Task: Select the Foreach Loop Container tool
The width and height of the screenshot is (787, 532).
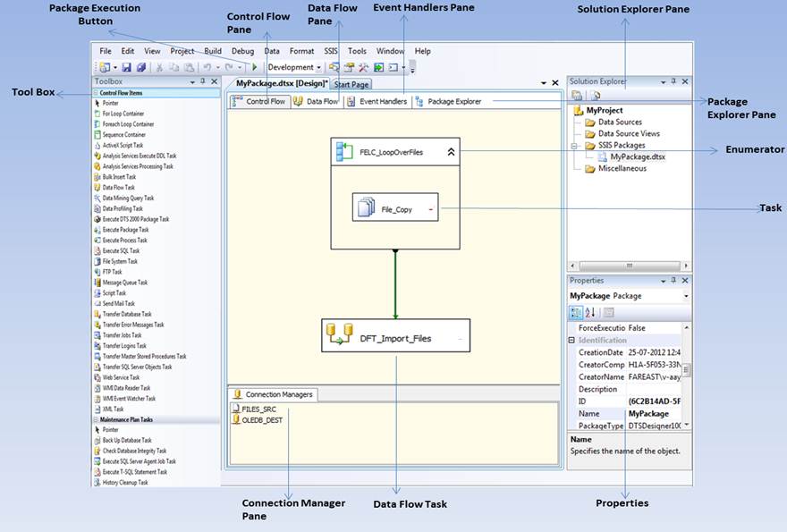Action: click(x=134, y=123)
